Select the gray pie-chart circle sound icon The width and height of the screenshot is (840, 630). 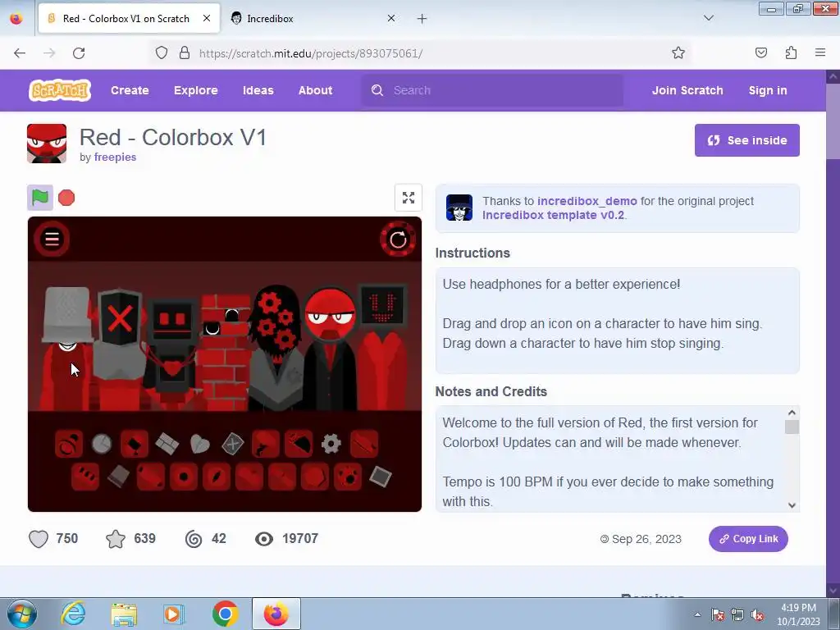102,444
